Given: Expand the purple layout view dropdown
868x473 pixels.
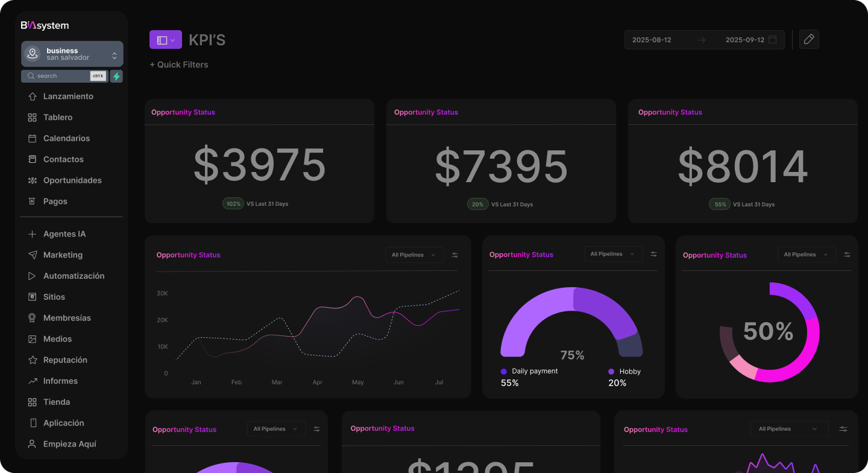Looking at the screenshot, I should pyautogui.click(x=165, y=40).
